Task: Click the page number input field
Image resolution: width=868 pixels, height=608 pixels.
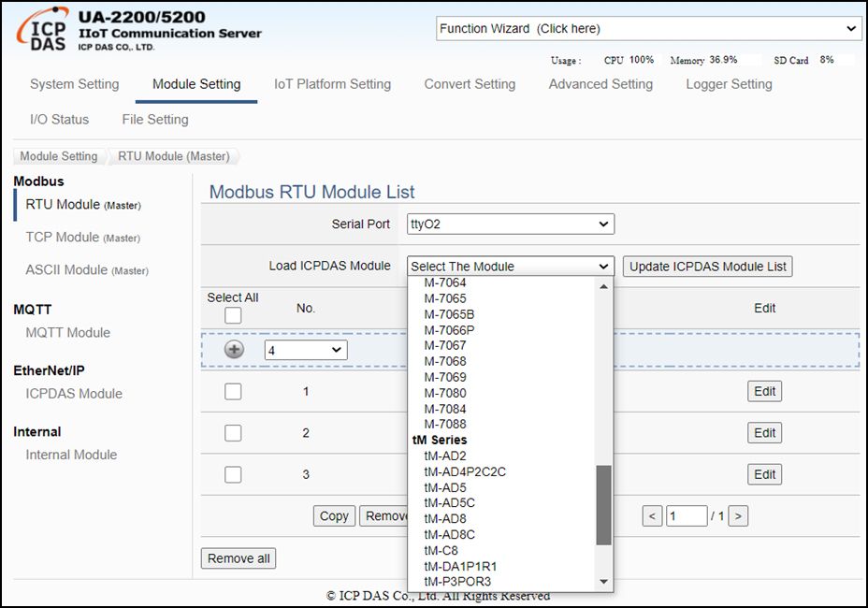Action: pos(687,516)
